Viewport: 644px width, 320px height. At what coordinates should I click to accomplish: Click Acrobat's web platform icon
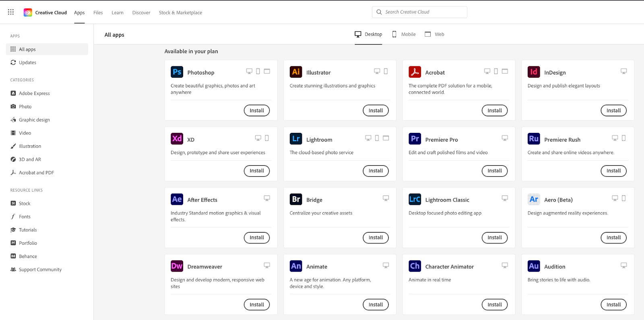[505, 71]
